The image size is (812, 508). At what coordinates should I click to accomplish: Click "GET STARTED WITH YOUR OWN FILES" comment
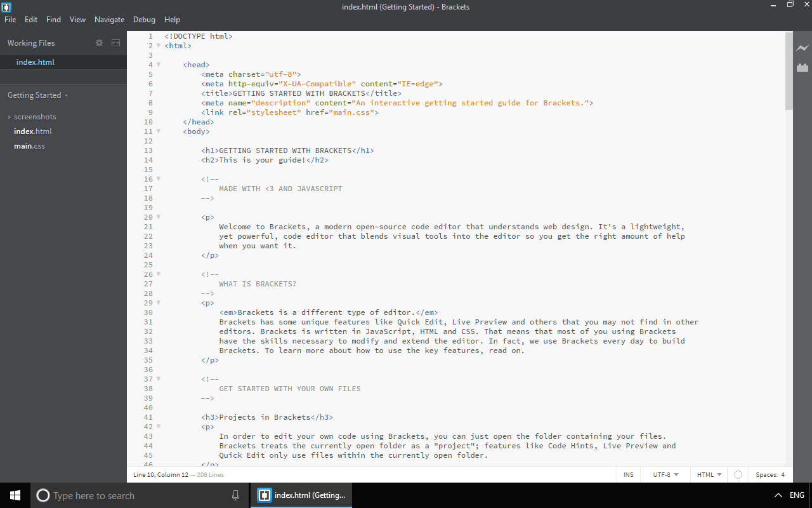[x=290, y=389]
